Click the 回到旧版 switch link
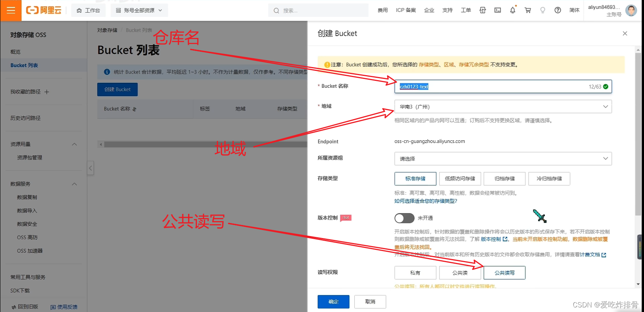Screen dimensions: 644x312 [25, 307]
